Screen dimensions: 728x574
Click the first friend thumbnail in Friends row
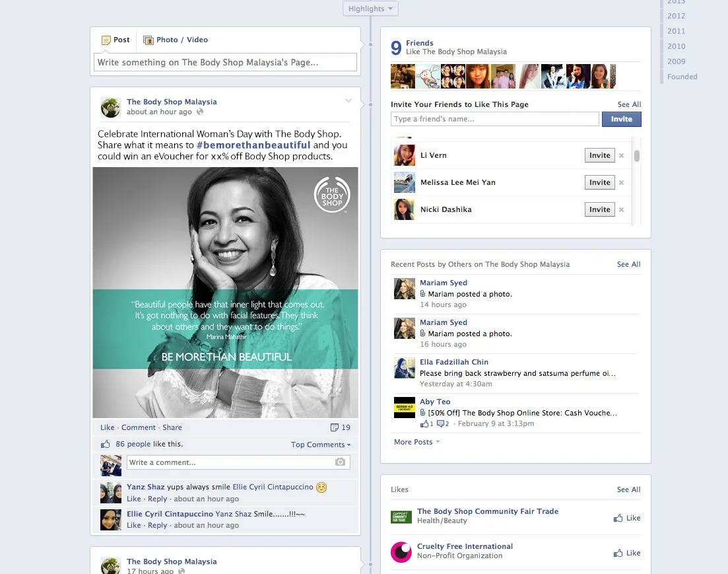point(403,76)
